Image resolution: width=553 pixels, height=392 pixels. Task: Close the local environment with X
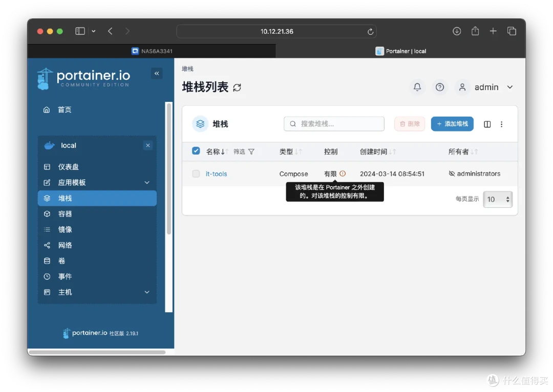point(148,145)
